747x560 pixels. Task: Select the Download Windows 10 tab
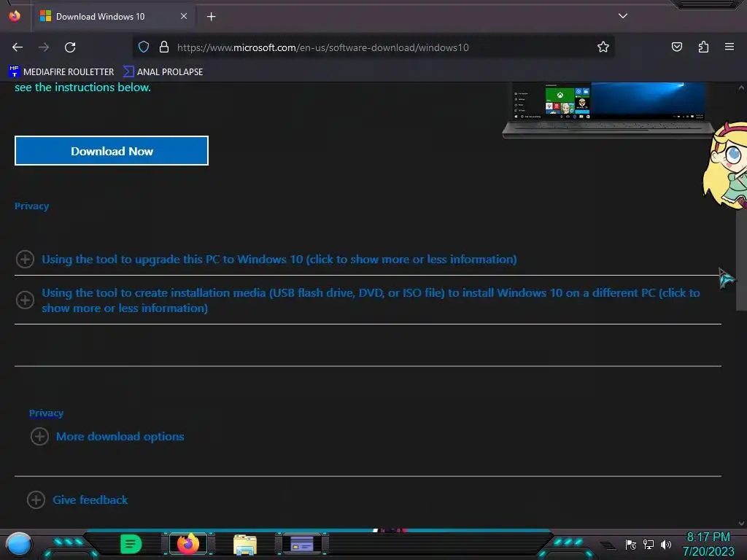[113, 17]
